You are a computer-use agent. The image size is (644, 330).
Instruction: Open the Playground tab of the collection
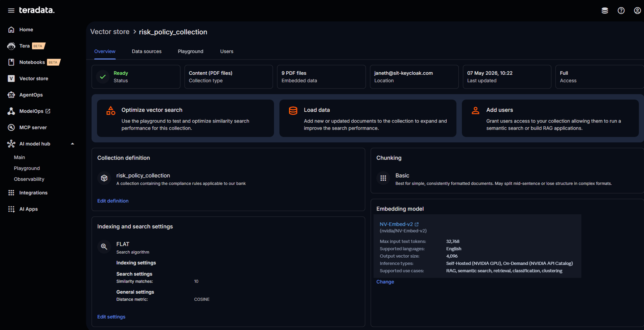tap(191, 51)
